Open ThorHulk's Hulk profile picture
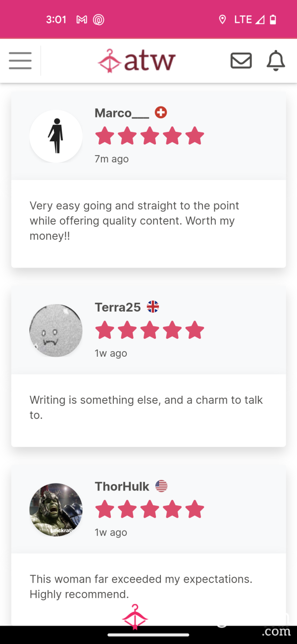Image resolution: width=297 pixels, height=644 pixels. [56, 510]
